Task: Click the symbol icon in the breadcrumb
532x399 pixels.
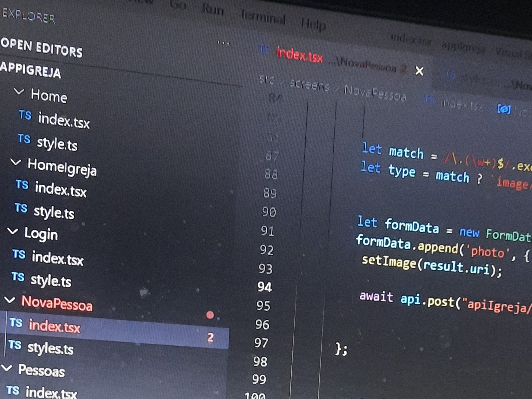Action: point(503,109)
